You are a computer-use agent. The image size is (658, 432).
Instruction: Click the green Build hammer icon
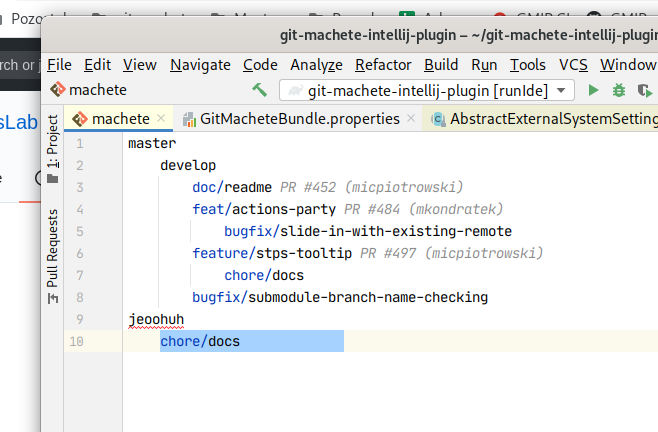259,90
